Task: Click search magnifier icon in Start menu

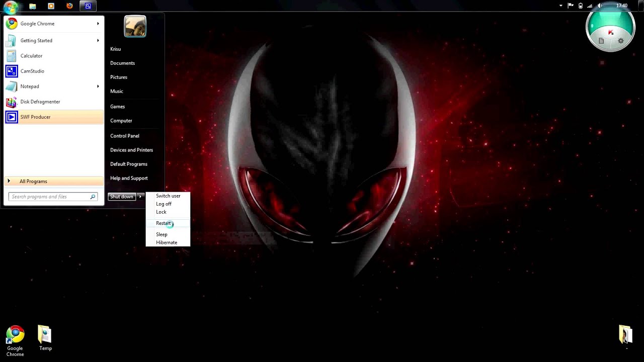Action: (93, 197)
